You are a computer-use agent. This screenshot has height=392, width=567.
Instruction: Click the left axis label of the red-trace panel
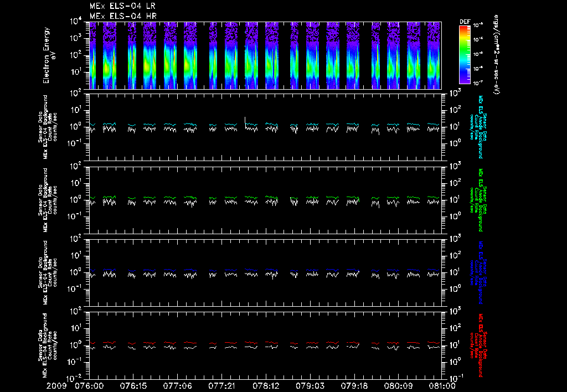click(48, 345)
